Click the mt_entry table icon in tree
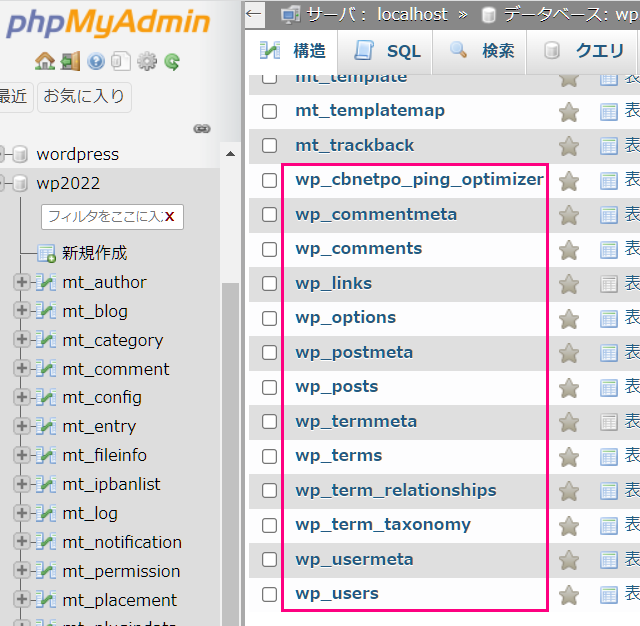Screen dimensions: 640x626 [x=46, y=426]
